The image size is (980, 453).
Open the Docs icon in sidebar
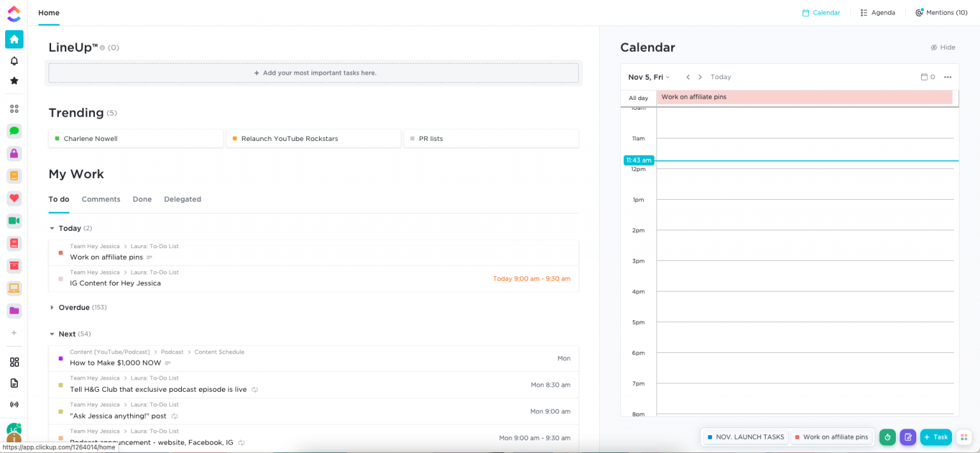[x=14, y=383]
